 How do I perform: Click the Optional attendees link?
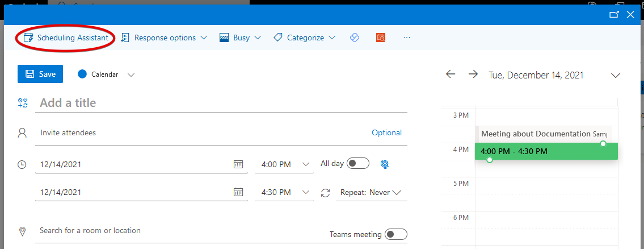tap(386, 132)
